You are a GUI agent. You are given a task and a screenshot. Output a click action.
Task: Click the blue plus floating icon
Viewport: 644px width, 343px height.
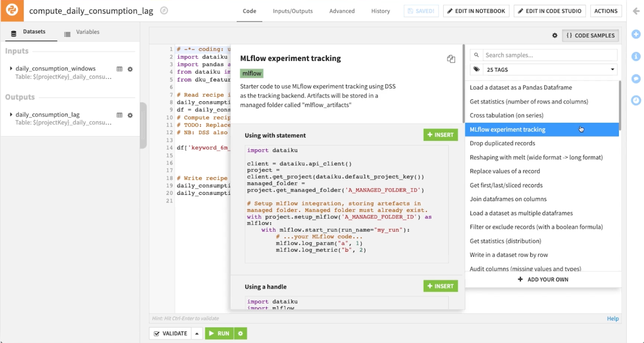(x=635, y=34)
